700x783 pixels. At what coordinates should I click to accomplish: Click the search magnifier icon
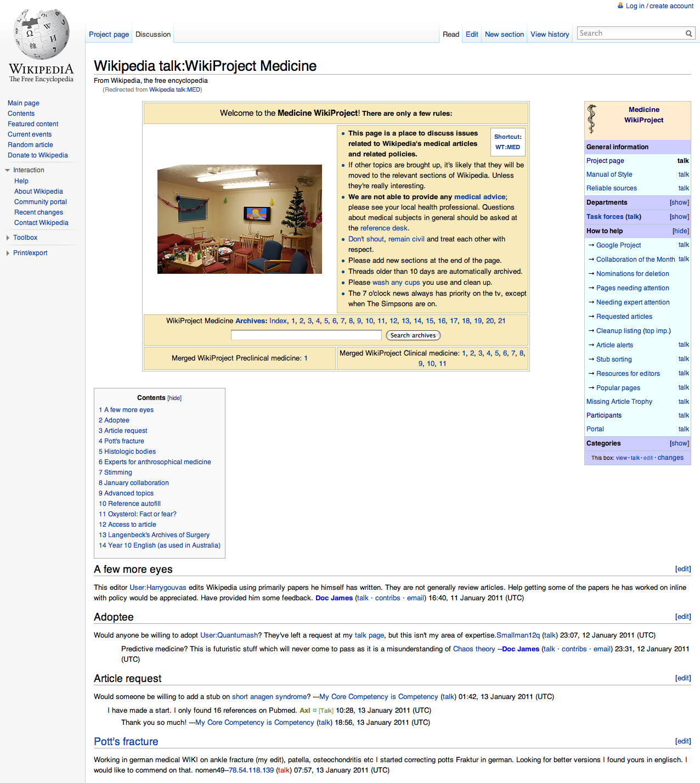coord(688,33)
